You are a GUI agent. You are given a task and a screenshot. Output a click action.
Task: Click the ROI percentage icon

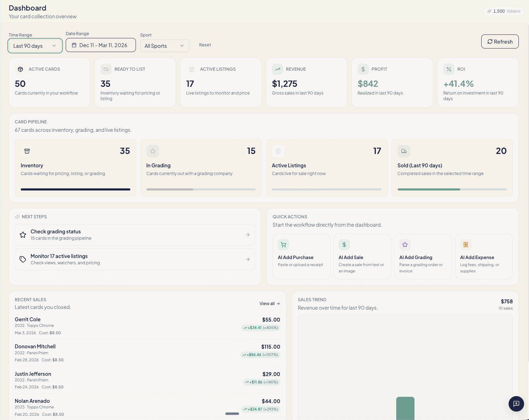pyautogui.click(x=449, y=69)
